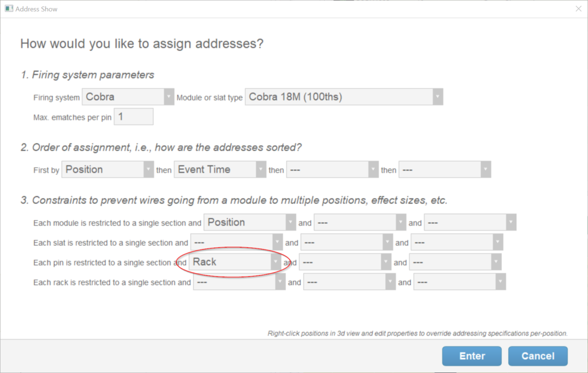Click the Max. ematches per pin field

[x=134, y=116]
